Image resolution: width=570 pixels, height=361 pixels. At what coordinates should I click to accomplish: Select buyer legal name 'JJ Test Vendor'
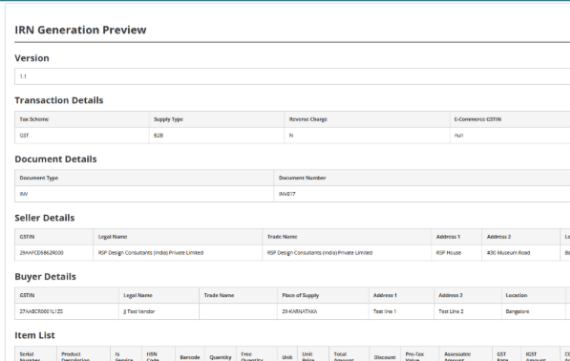139,311
